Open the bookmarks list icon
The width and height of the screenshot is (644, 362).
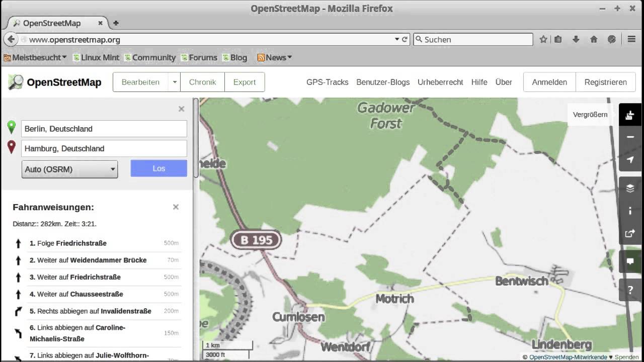point(558,39)
